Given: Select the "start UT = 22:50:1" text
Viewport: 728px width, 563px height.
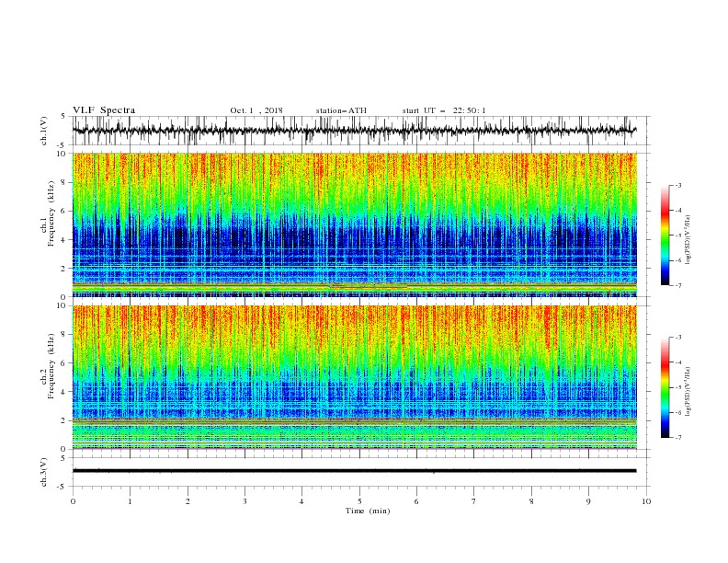Looking at the screenshot, I should pyautogui.click(x=444, y=110).
